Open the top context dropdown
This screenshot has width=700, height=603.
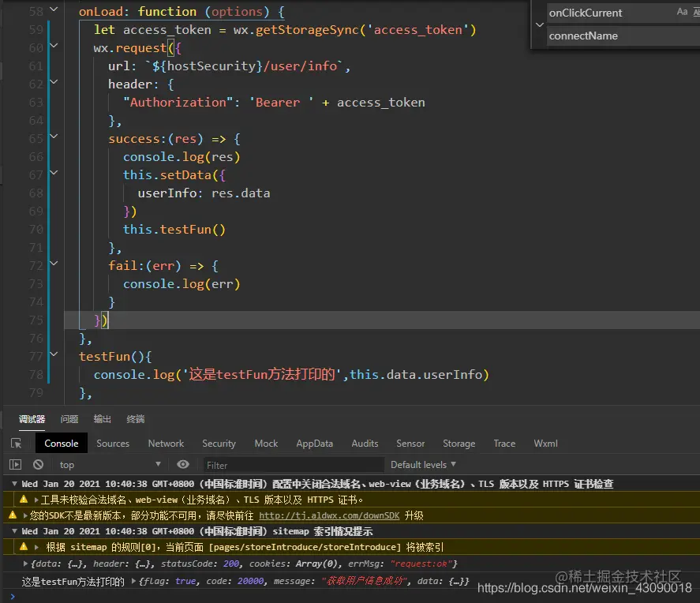[110, 465]
